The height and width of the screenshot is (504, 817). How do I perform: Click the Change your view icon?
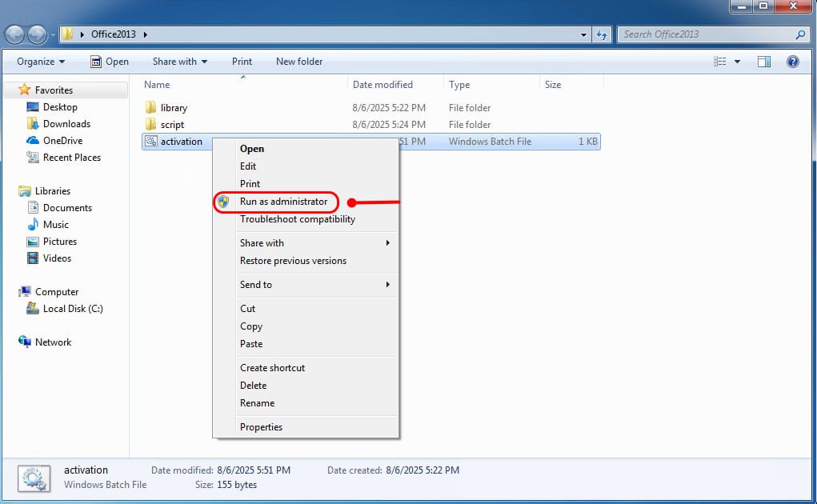[719, 62]
